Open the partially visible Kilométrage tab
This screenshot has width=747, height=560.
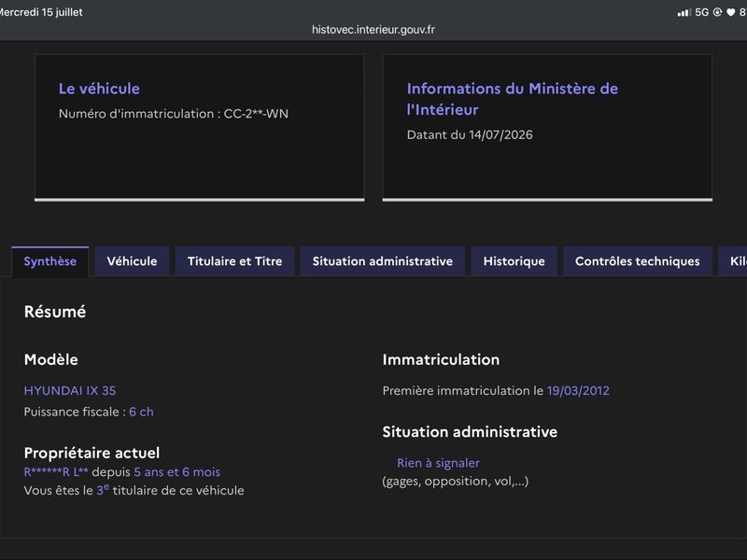coord(734,261)
